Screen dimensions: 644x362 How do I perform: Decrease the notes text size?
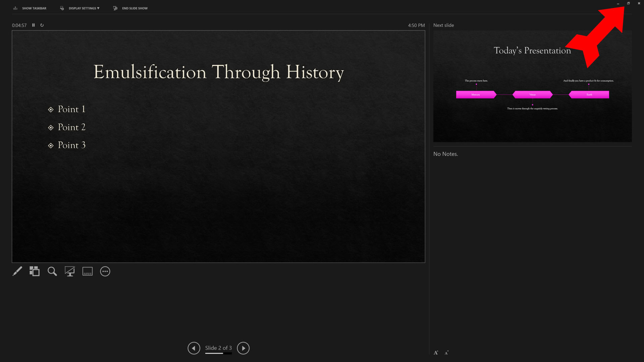(446, 353)
